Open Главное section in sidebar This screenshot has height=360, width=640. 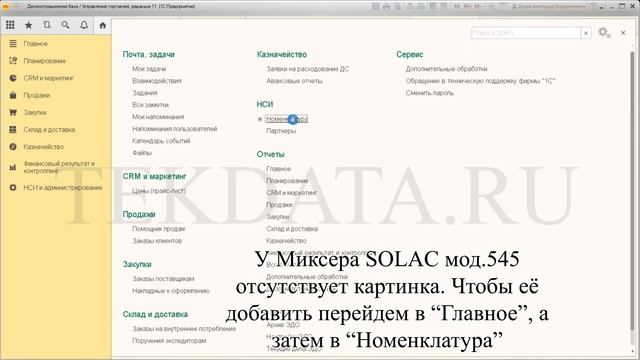click(36, 44)
